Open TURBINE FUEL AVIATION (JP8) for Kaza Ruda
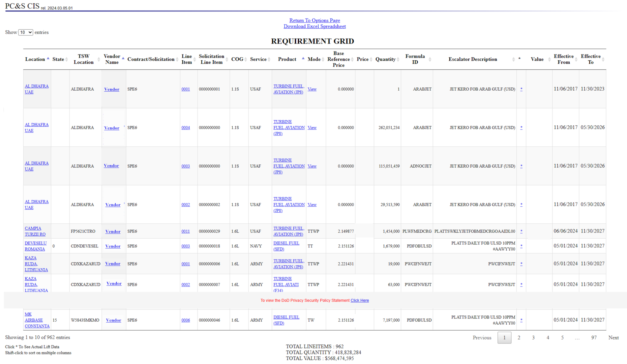The image size is (627, 364). click(x=289, y=264)
